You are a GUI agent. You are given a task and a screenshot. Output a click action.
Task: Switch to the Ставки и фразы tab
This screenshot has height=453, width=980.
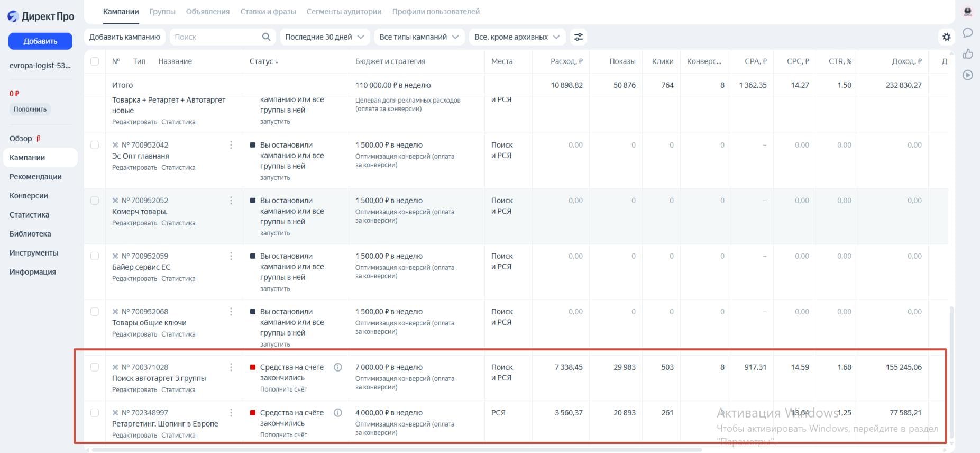pyautogui.click(x=268, y=12)
